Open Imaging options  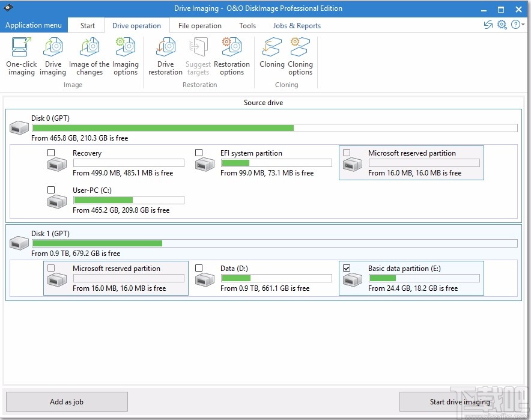point(125,55)
